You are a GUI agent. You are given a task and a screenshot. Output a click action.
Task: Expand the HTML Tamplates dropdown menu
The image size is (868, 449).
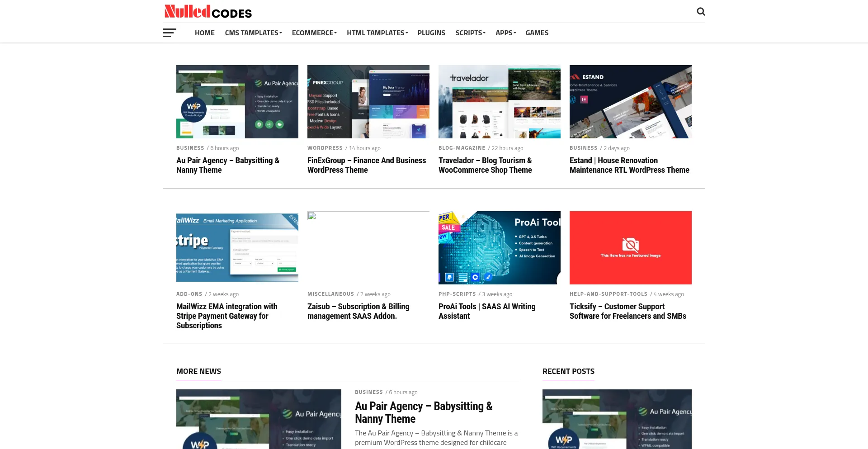(x=377, y=33)
